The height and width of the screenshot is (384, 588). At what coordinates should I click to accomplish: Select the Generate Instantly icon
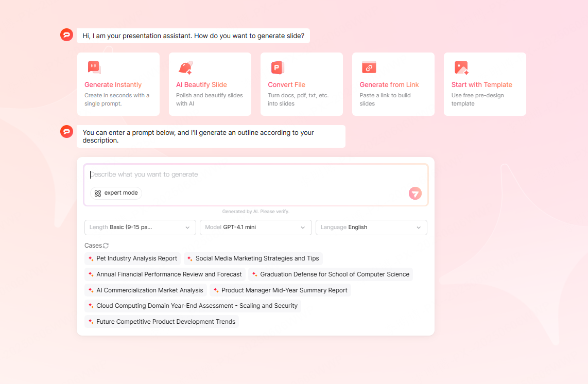click(94, 67)
